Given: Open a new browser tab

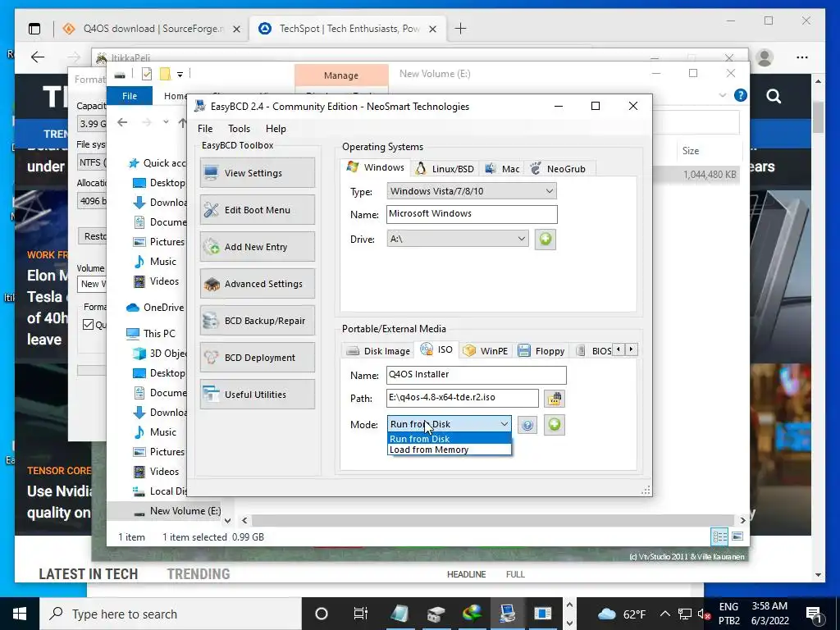Looking at the screenshot, I should click(x=460, y=29).
